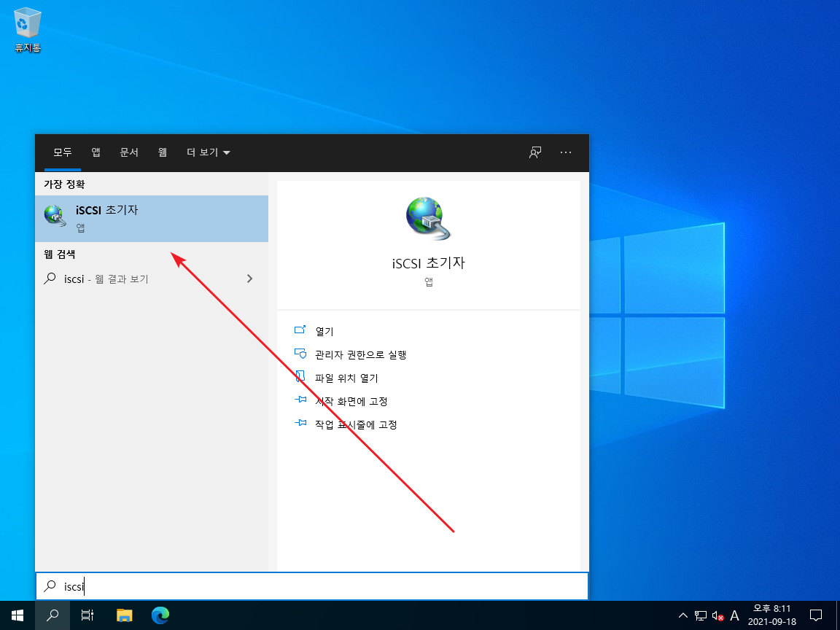
Task: Select the 'iscsi - 웹 결과 보기' web result
Action: click(x=152, y=279)
